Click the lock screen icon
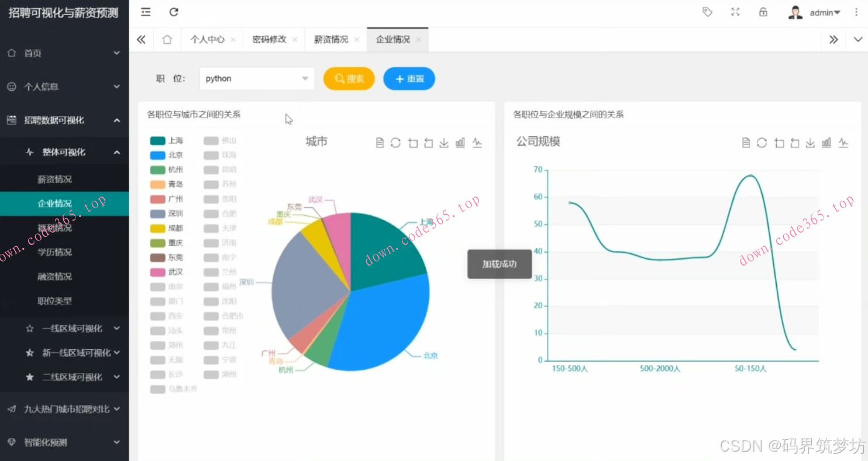The image size is (868, 461). (763, 12)
